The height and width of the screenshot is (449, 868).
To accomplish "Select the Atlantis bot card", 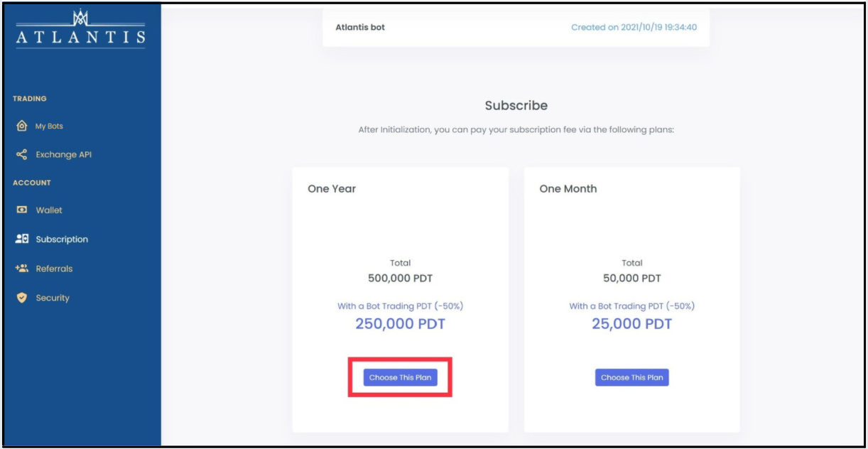I will 516,28.
